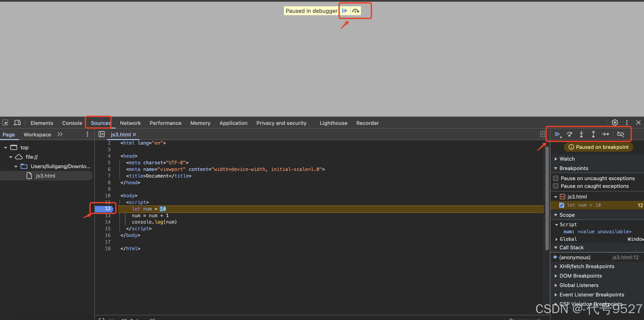The width and height of the screenshot is (644, 320).
Task: Hide the navigator sidebar pane
Action: coord(101,134)
